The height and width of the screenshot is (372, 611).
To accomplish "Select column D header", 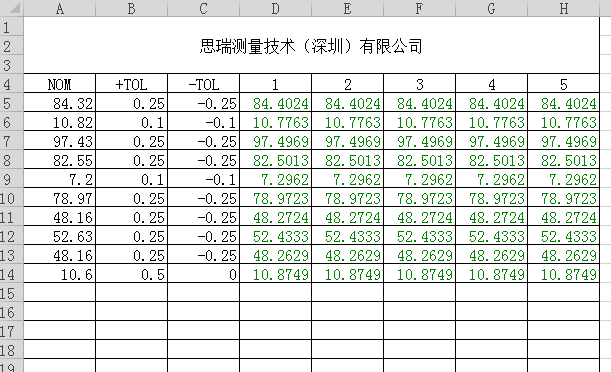I will 275,8.
